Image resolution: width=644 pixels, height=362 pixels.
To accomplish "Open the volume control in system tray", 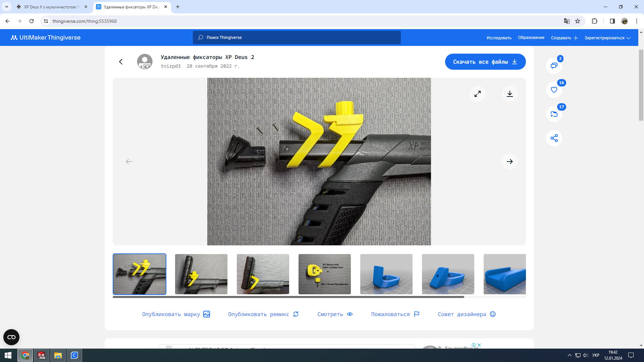I will tap(586, 355).
